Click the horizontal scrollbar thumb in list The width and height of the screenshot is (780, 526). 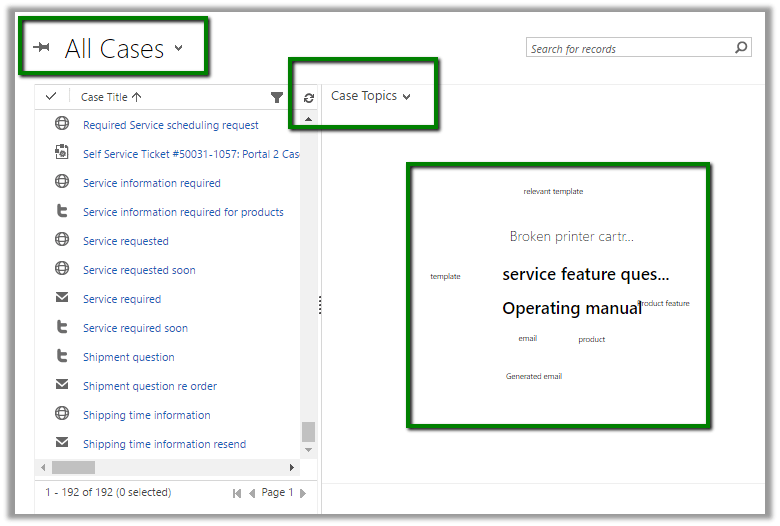point(73,467)
